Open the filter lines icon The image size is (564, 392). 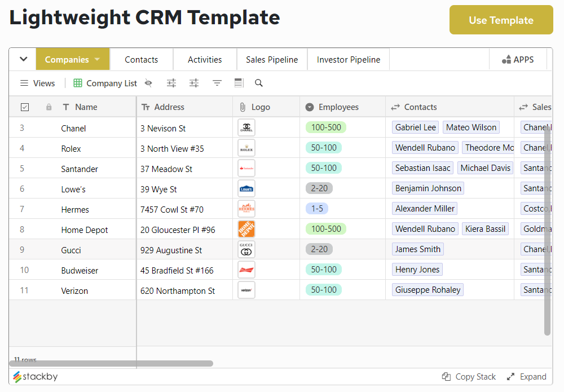[217, 83]
